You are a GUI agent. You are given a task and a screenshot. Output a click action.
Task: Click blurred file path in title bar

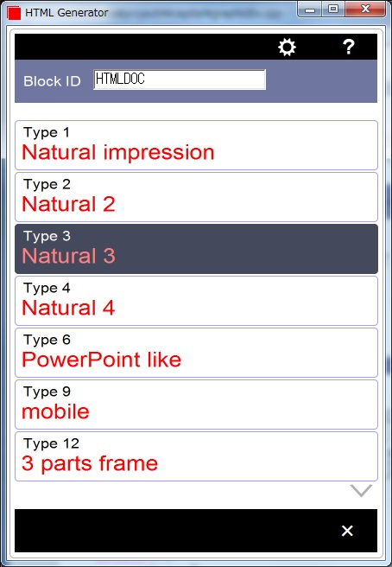click(197, 13)
